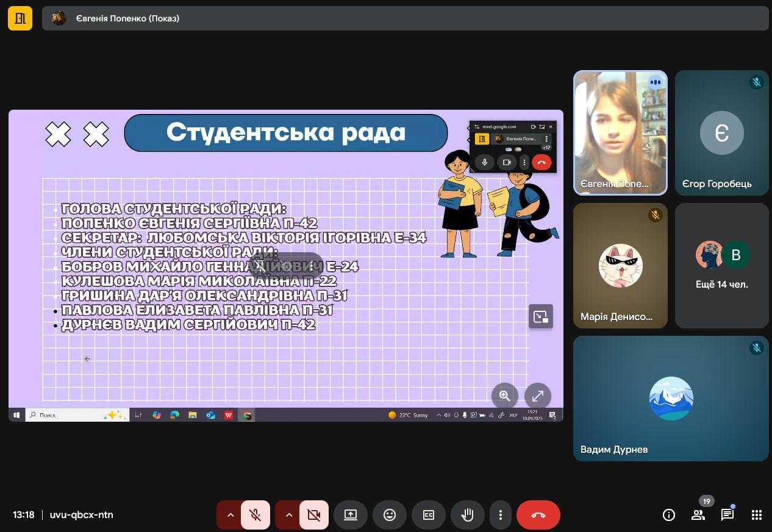Image resolution: width=772 pixels, height=532 pixels.
Task: Show the other 14 participants tile
Action: tap(721, 266)
